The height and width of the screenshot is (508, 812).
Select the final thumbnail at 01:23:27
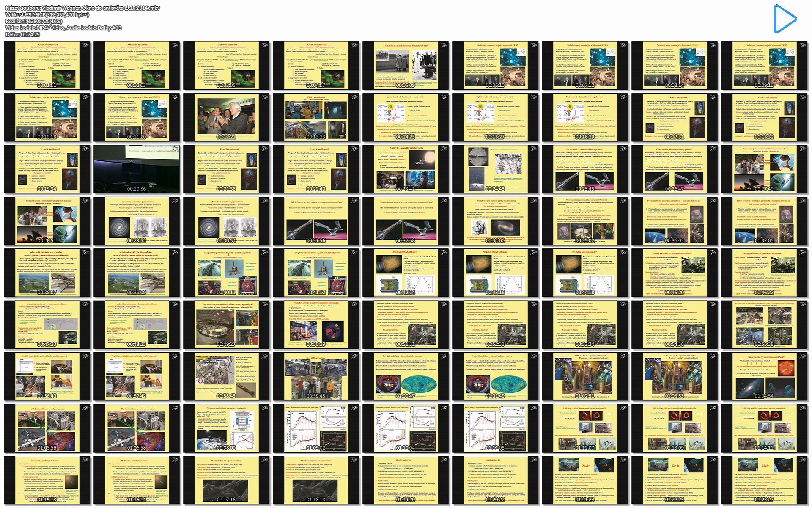coord(764,480)
